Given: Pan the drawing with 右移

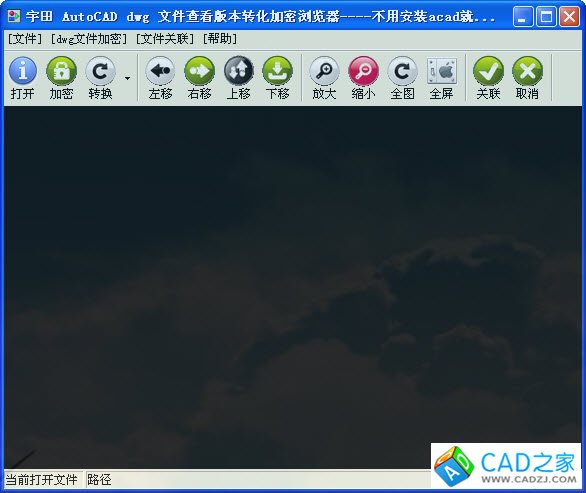Looking at the screenshot, I should (200, 78).
